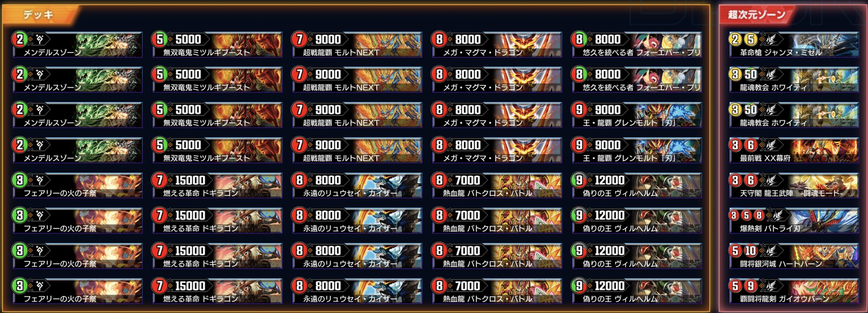Click the wing icon on 最前戦 XX幕府

[771, 145]
